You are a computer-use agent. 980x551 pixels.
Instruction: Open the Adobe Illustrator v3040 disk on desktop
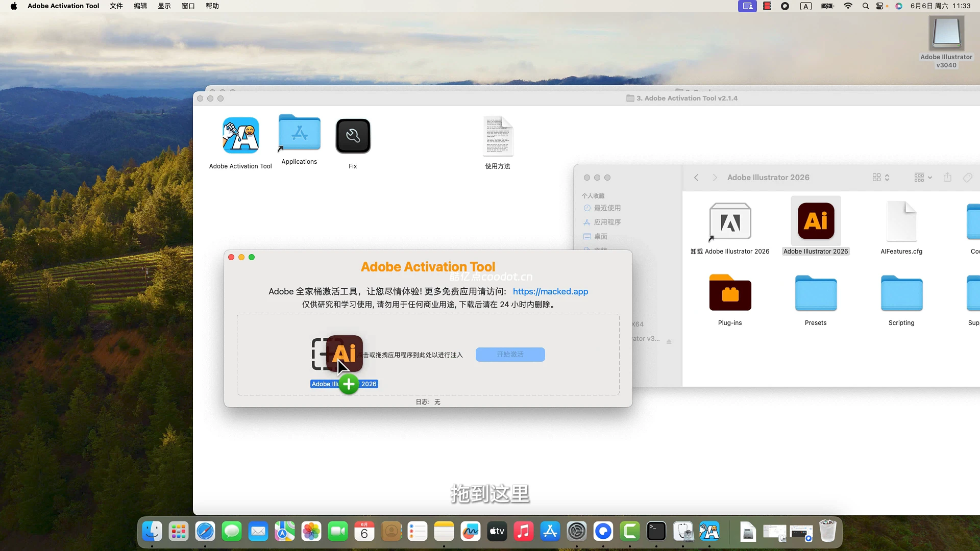(946, 34)
